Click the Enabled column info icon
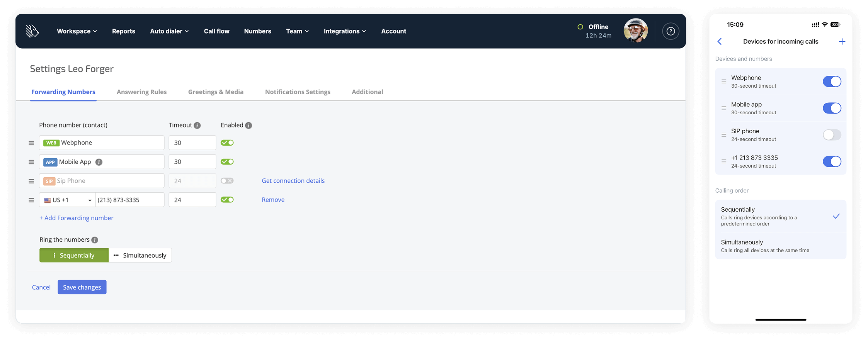The height and width of the screenshot is (341, 868). (248, 126)
